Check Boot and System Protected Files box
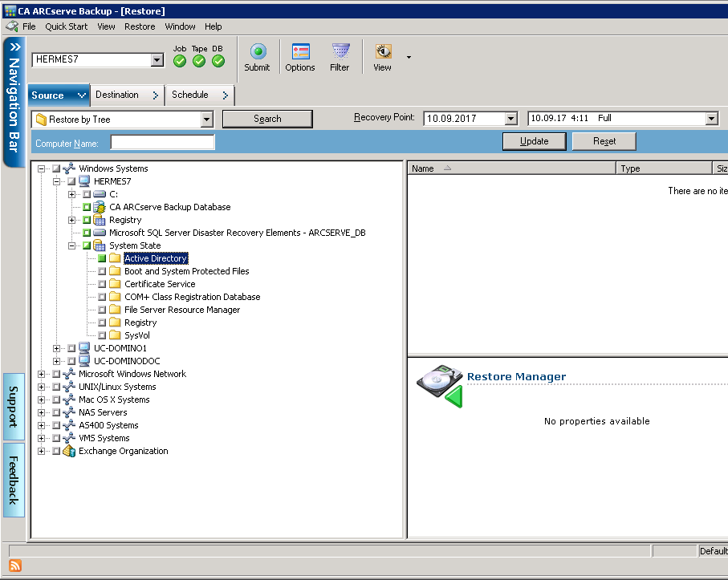This screenshot has height=580, width=728. click(x=102, y=271)
